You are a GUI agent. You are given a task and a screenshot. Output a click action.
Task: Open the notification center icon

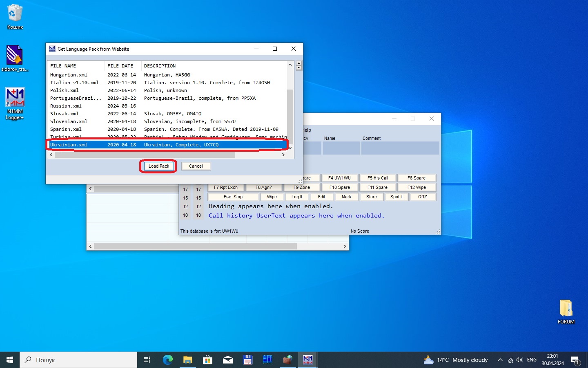tap(575, 360)
